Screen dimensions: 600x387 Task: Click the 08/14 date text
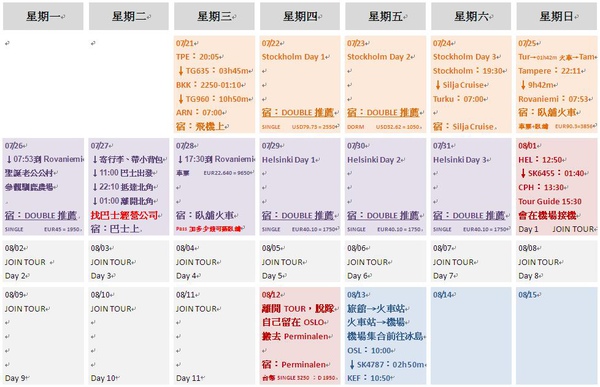442,295
